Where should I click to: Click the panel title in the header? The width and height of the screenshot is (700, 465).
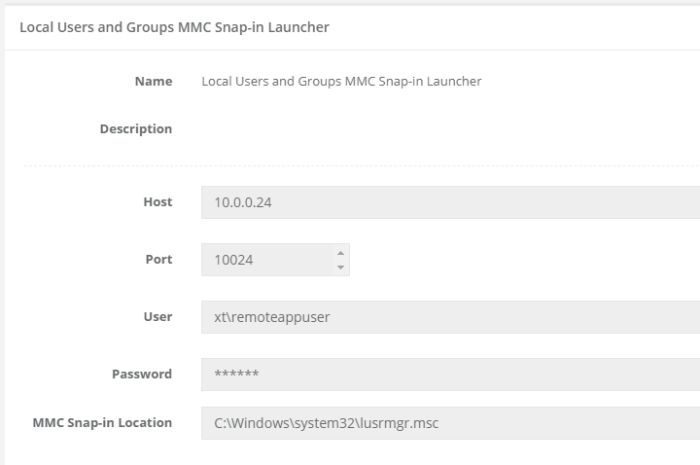175,27
